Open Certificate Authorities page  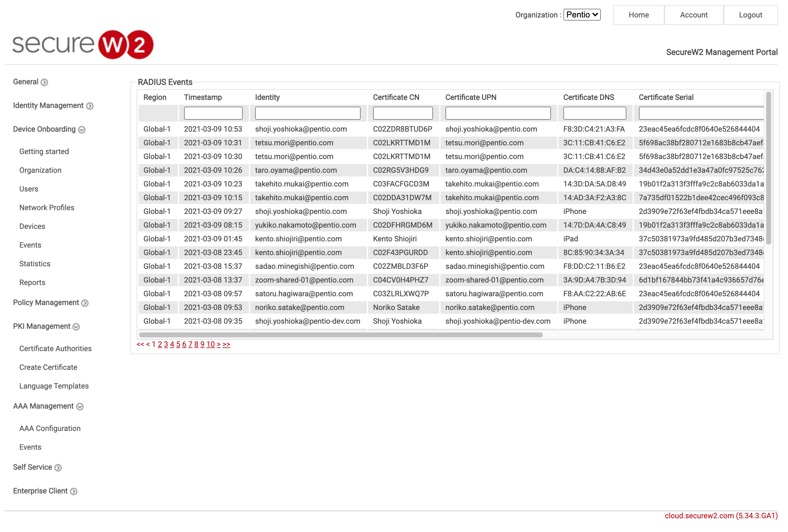click(x=55, y=348)
